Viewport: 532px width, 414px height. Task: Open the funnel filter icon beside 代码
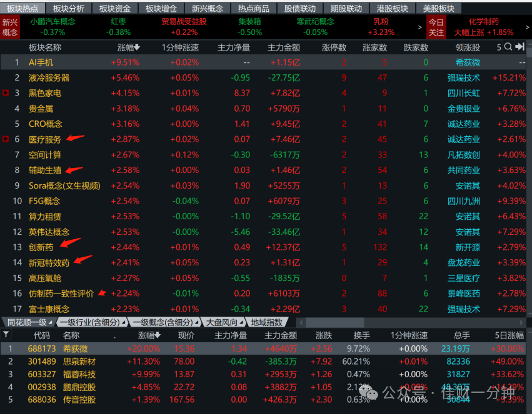(x=6, y=335)
